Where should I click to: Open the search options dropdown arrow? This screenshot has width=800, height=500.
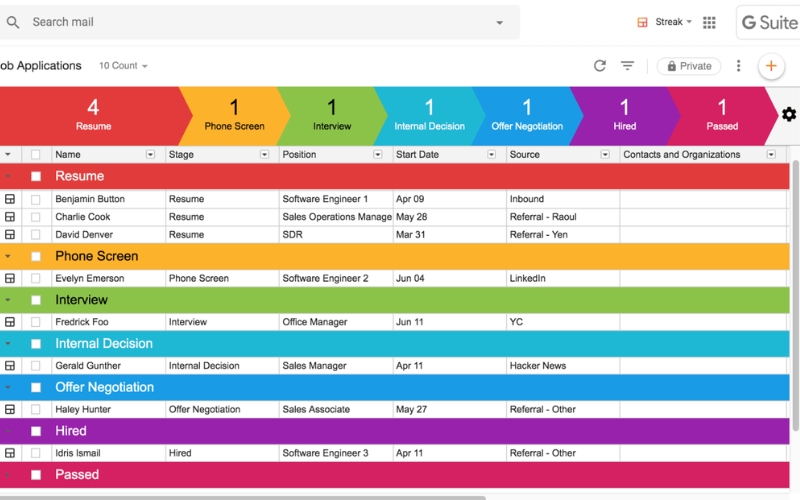(499, 22)
